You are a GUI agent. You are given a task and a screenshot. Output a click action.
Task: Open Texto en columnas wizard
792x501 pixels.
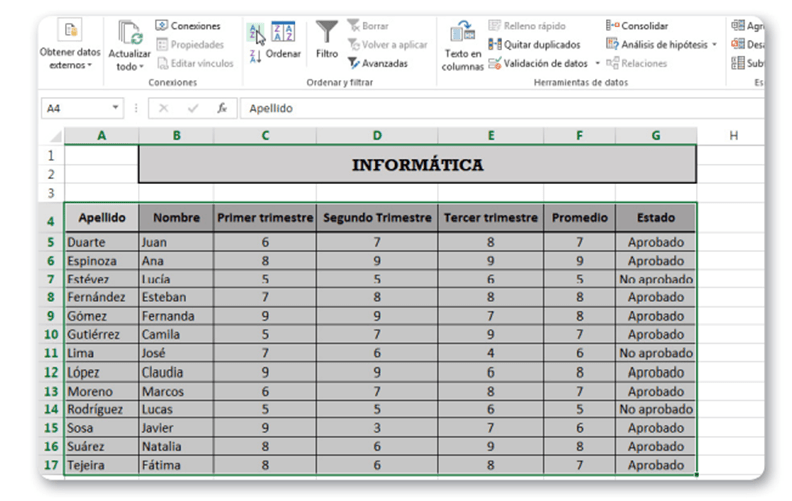click(x=462, y=46)
